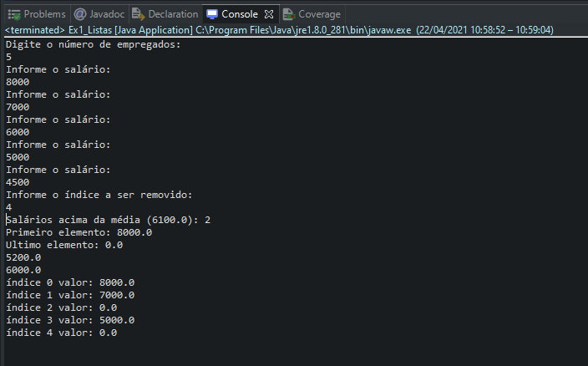Image resolution: width=588 pixels, height=366 pixels.
Task: Switch to the Javadoc tab
Action: pyautogui.click(x=99, y=14)
